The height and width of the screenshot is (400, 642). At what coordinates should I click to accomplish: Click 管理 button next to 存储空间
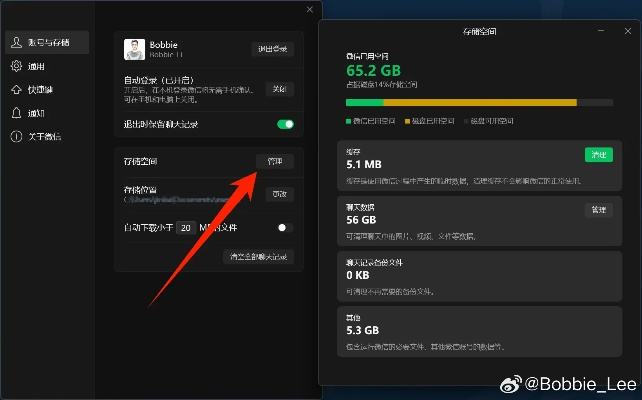(275, 161)
